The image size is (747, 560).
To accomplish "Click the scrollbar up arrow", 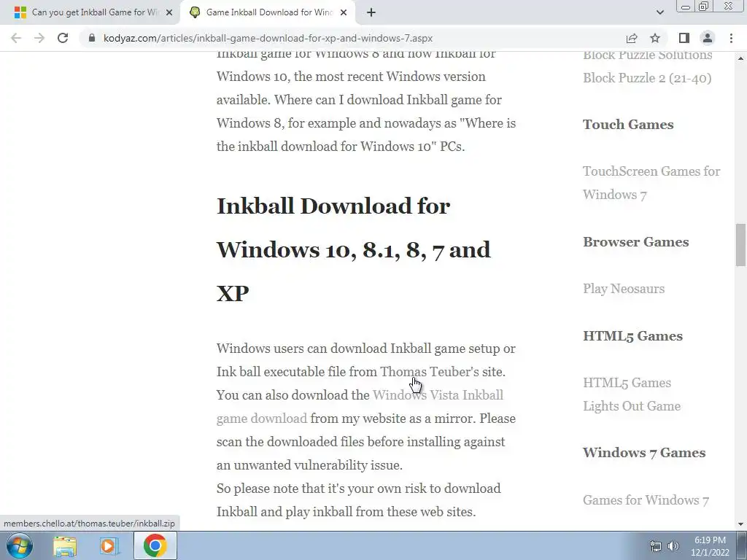I will [x=740, y=58].
